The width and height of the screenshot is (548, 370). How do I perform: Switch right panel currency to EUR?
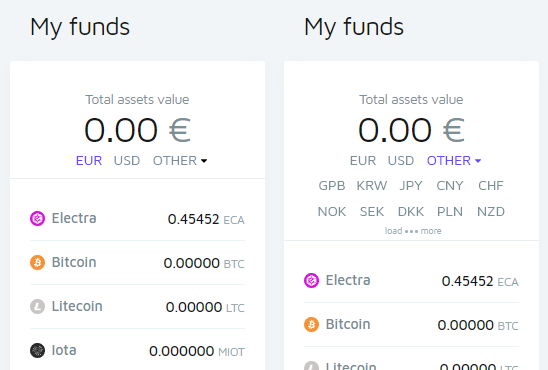tap(363, 161)
